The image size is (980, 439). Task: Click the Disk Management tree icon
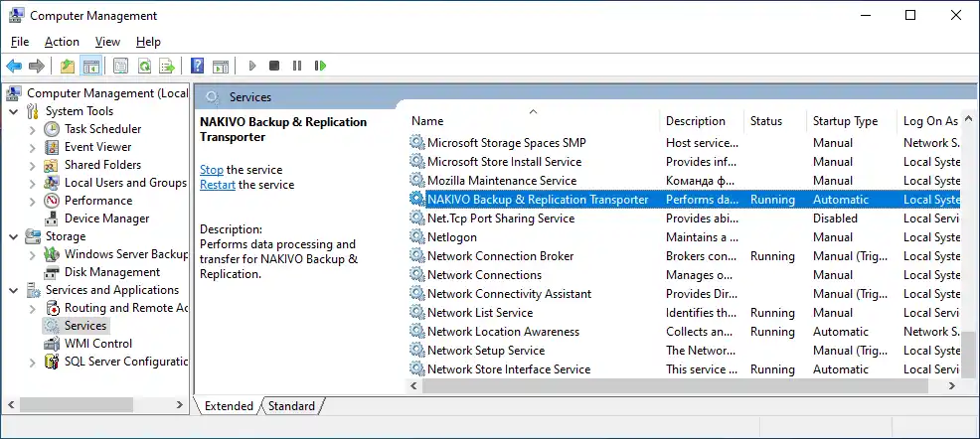[x=52, y=273]
